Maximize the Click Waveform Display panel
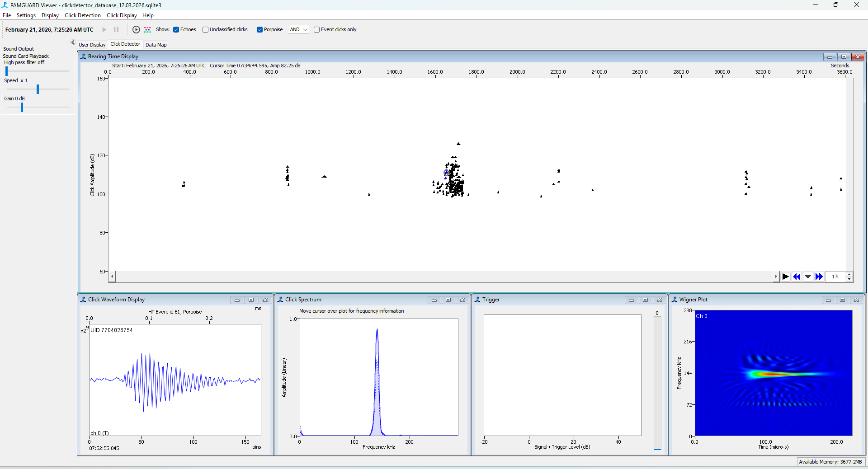The width and height of the screenshot is (868, 469). click(x=251, y=300)
